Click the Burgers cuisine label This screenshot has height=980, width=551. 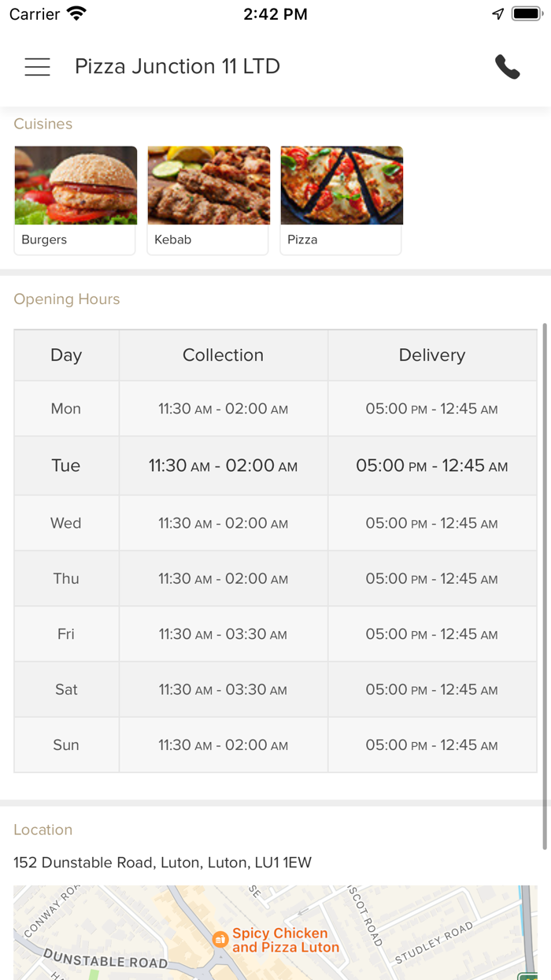(44, 239)
